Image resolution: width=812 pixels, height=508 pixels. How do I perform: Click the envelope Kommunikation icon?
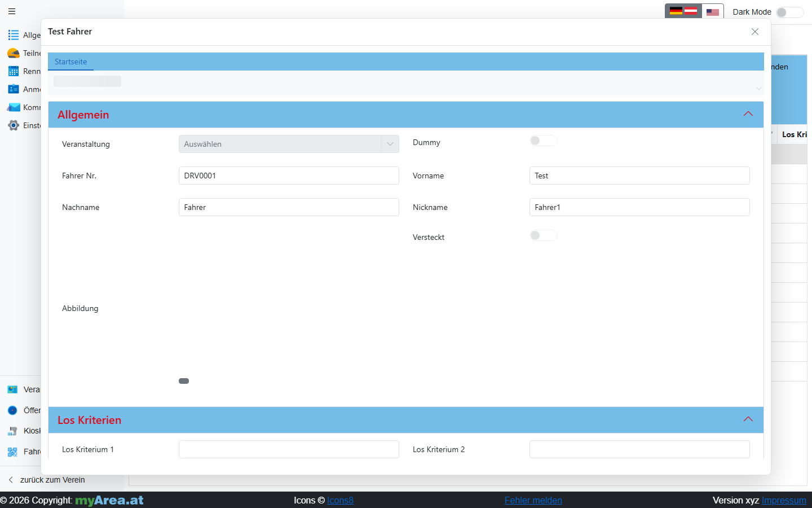point(14,107)
